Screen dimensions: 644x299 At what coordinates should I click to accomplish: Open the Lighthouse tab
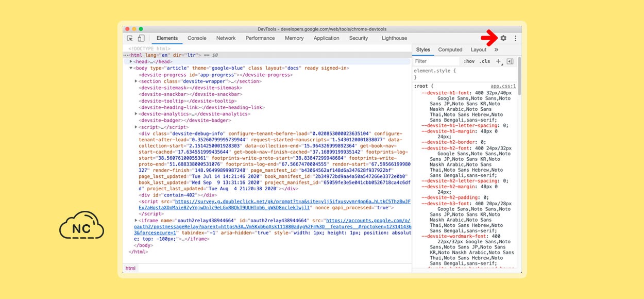[x=394, y=38]
